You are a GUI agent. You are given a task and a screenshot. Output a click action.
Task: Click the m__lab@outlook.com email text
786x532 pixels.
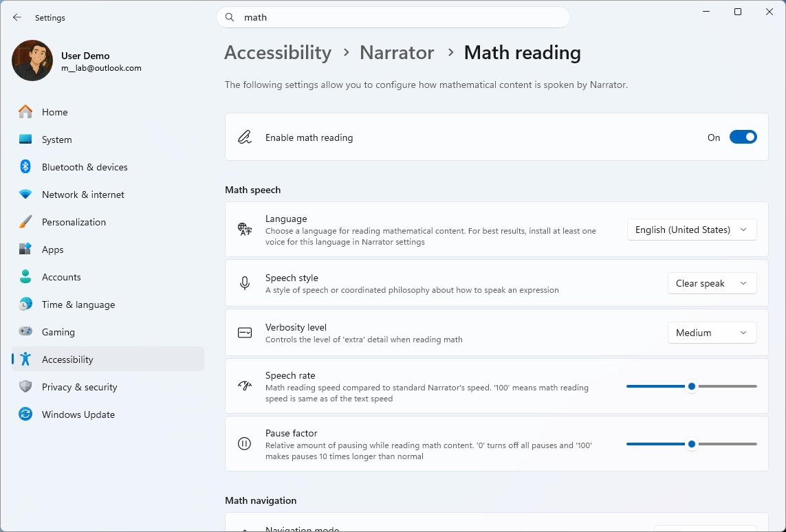click(x=101, y=68)
